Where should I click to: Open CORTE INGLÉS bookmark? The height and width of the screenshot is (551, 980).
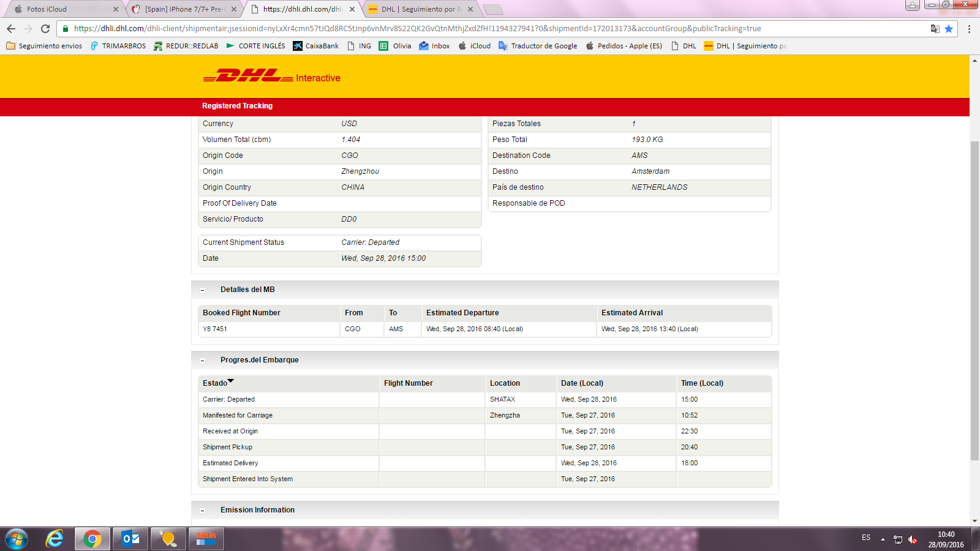pyautogui.click(x=256, y=46)
